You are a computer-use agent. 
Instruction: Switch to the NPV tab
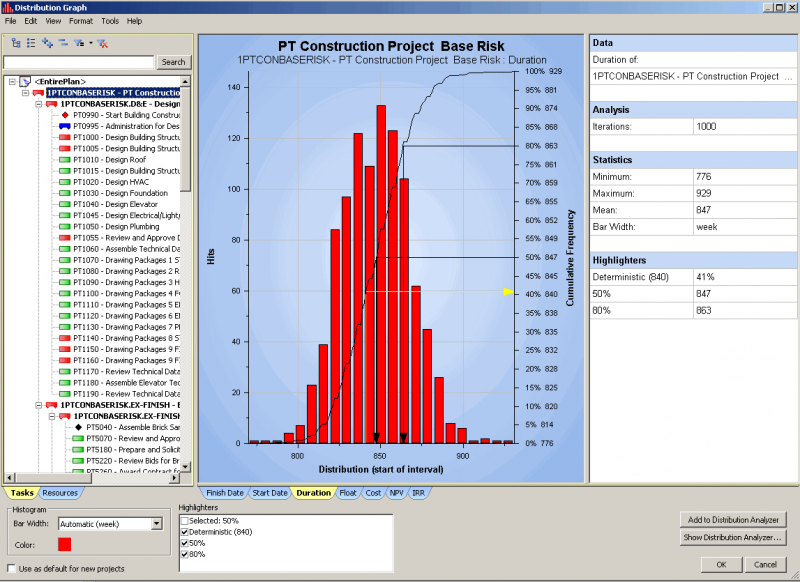[x=396, y=493]
